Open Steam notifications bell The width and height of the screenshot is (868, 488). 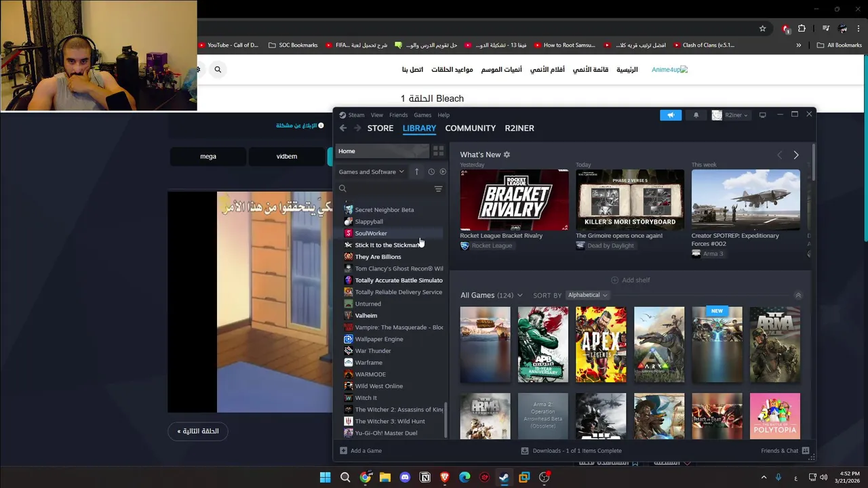(x=696, y=115)
